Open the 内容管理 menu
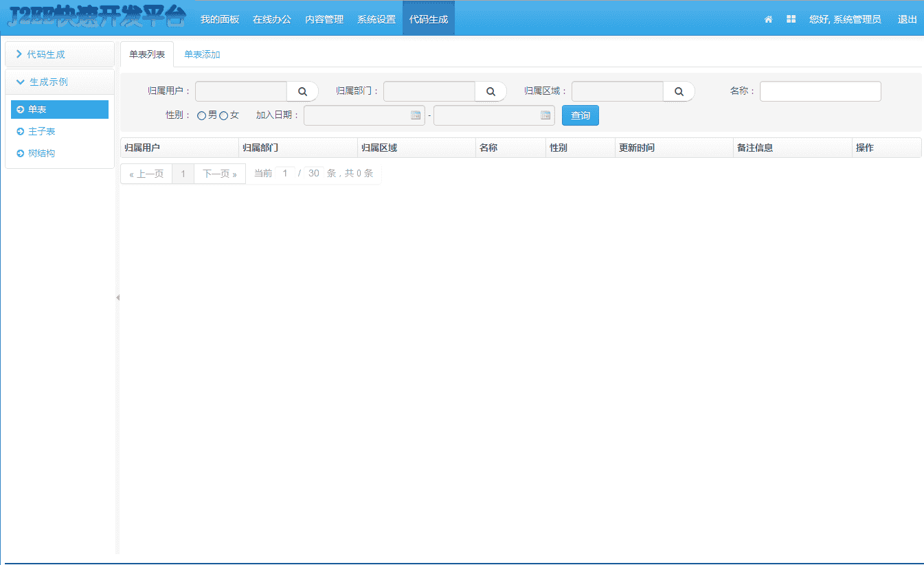The height and width of the screenshot is (565, 924). click(324, 19)
